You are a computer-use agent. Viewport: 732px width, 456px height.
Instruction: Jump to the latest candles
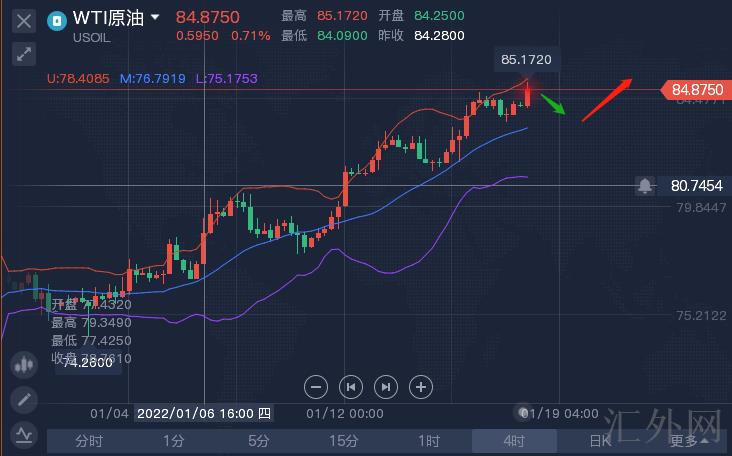[x=386, y=386]
